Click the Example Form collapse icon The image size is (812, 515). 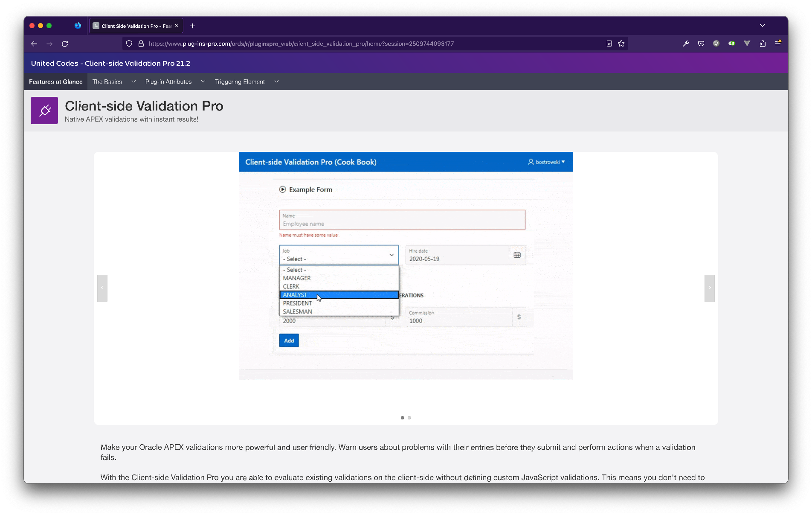pos(283,189)
